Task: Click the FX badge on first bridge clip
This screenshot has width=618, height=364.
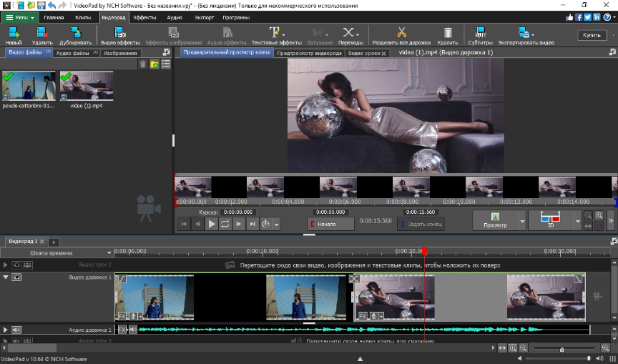Action: click(x=122, y=316)
